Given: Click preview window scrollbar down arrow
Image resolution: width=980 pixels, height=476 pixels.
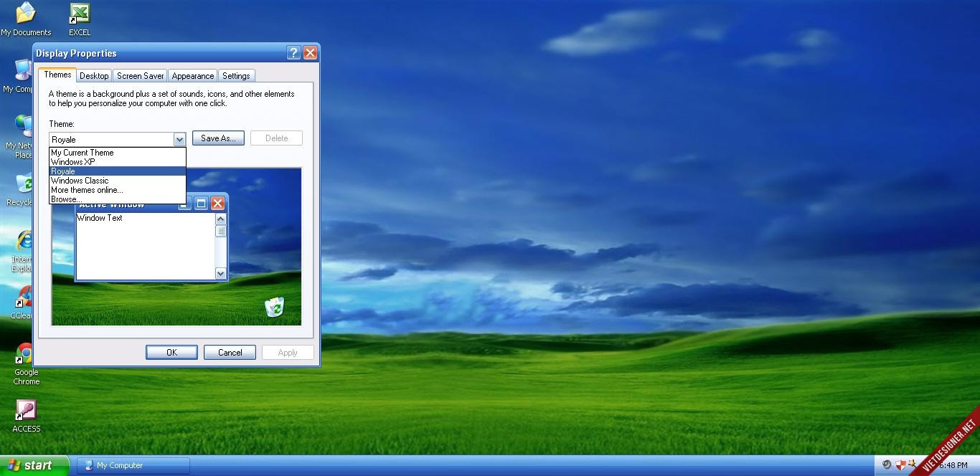Looking at the screenshot, I should [220, 273].
